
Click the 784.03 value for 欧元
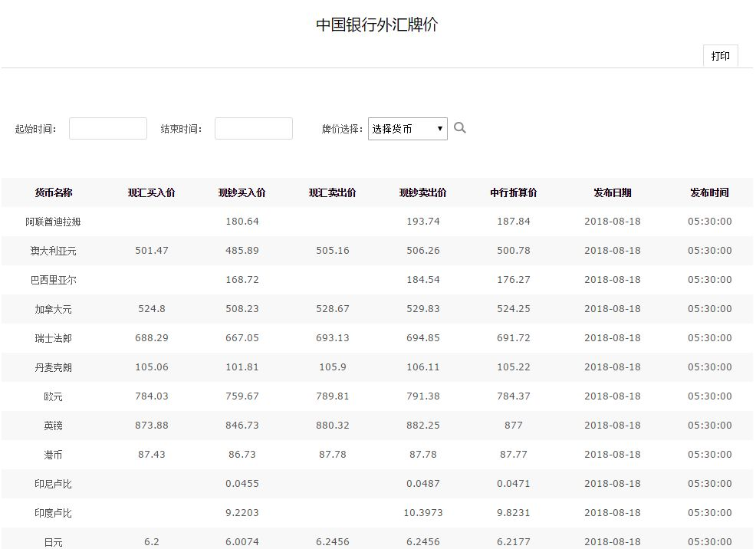[151, 396]
